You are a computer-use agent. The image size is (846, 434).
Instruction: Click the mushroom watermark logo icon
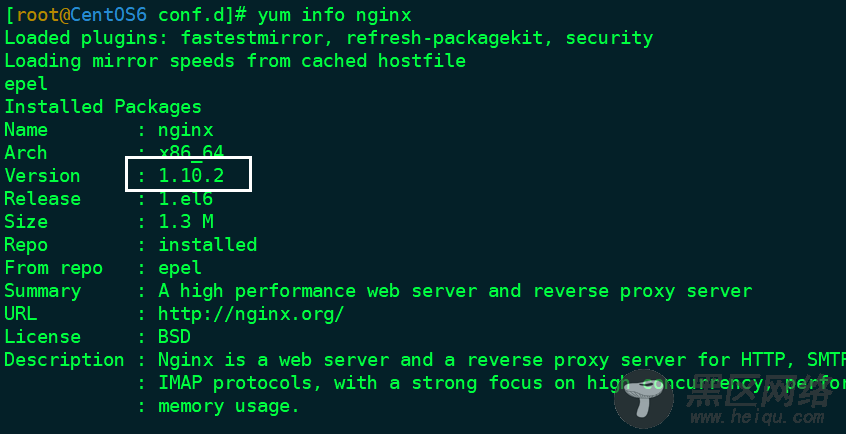[644, 399]
